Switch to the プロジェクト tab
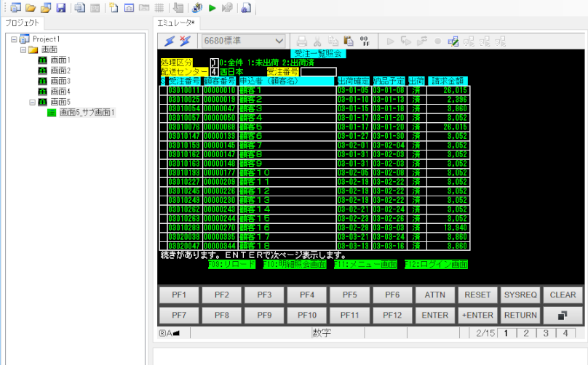The image size is (588, 365). [23, 23]
